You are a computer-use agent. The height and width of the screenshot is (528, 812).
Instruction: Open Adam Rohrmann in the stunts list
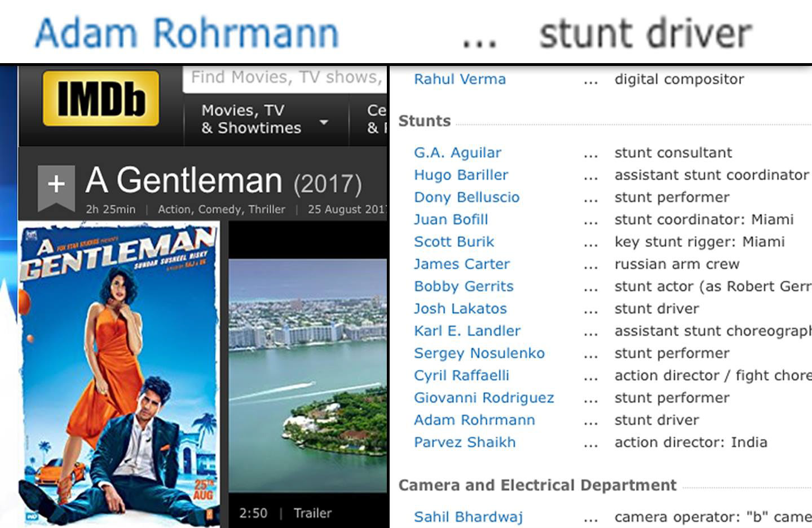click(x=474, y=420)
